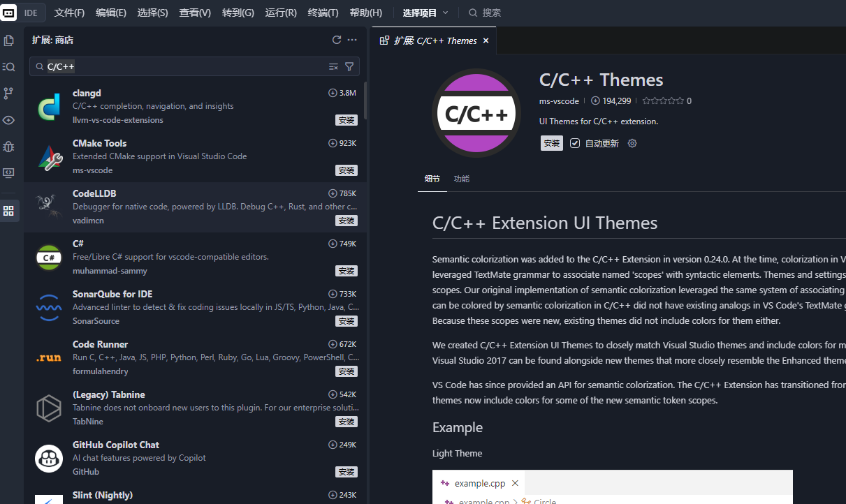846x504 pixels.
Task: Click the ms-vscode publisher link in details
Action: click(559, 101)
